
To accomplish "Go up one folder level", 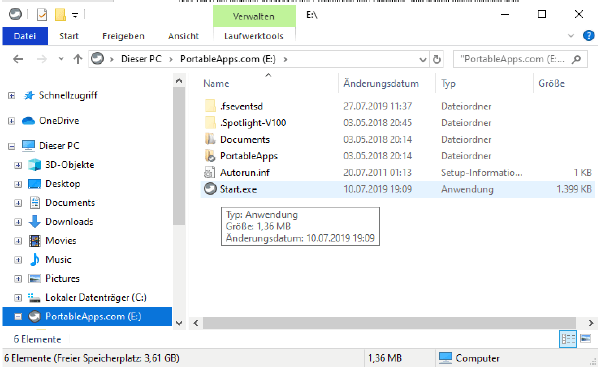I will pyautogui.click(x=78, y=59).
